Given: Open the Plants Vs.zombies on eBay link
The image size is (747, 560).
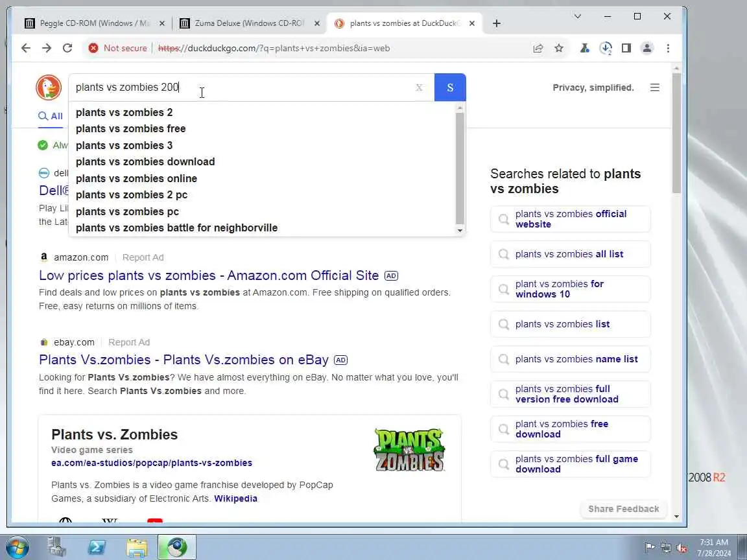Looking at the screenshot, I should [184, 360].
